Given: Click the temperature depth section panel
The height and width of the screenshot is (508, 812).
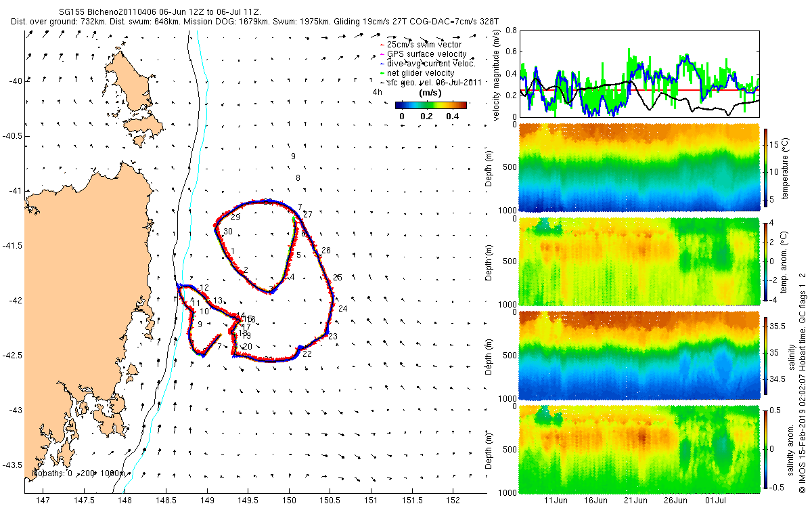Looking at the screenshot, I should click(639, 169).
